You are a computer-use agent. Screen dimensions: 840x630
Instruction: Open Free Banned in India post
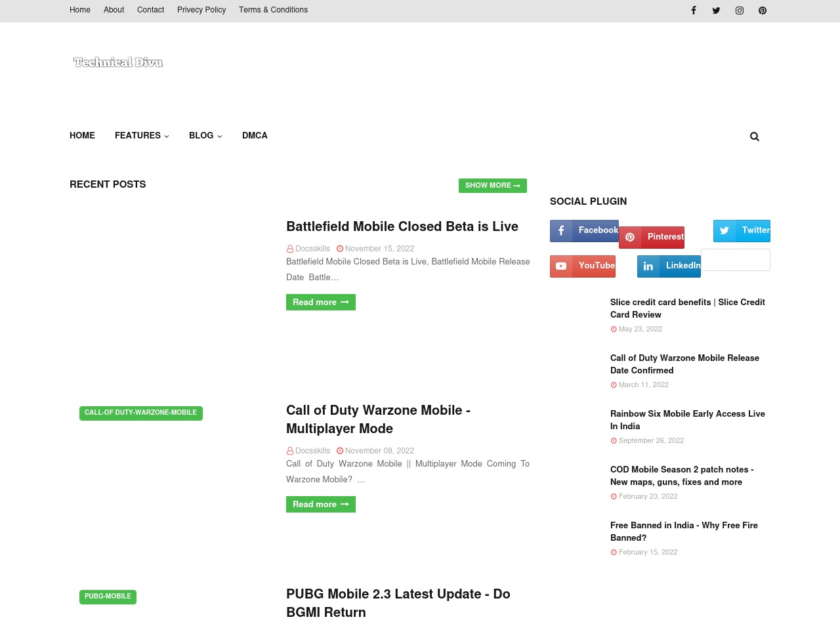pos(684,532)
